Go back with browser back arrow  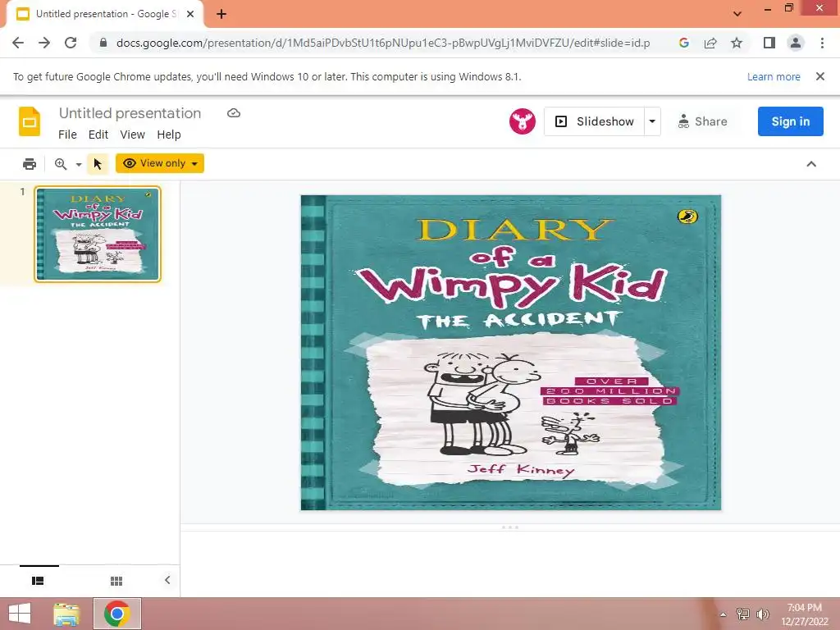click(18, 43)
